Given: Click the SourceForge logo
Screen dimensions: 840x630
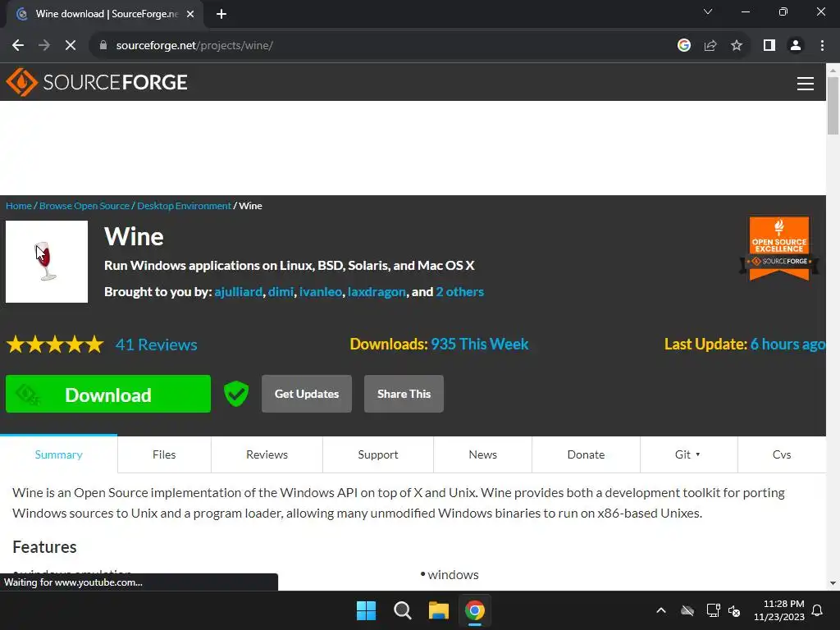Looking at the screenshot, I should point(97,82).
